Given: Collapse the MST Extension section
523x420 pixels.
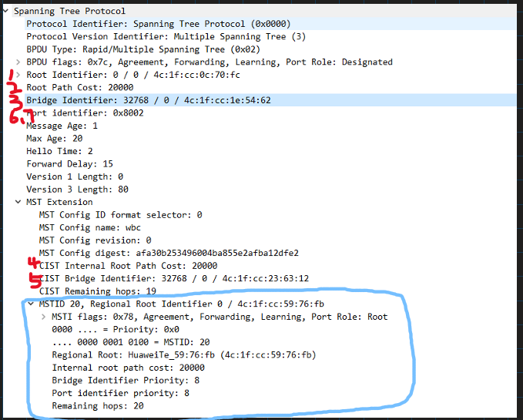Looking at the screenshot, I should [x=18, y=202].
